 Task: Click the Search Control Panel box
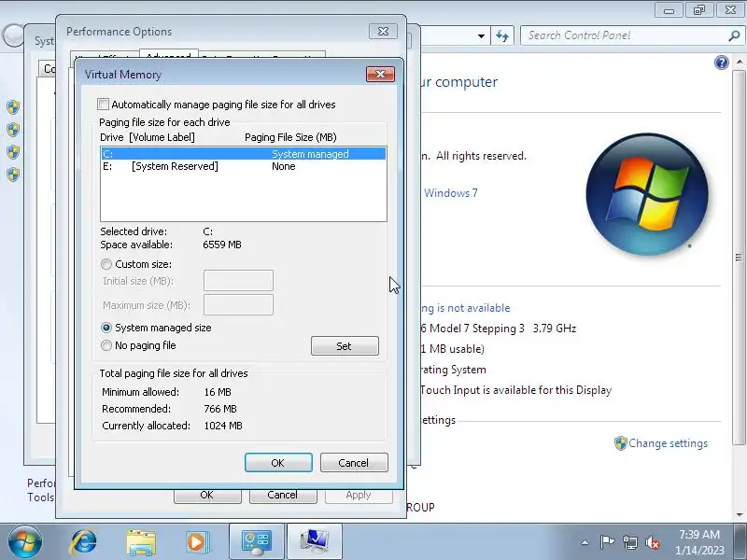[624, 35]
